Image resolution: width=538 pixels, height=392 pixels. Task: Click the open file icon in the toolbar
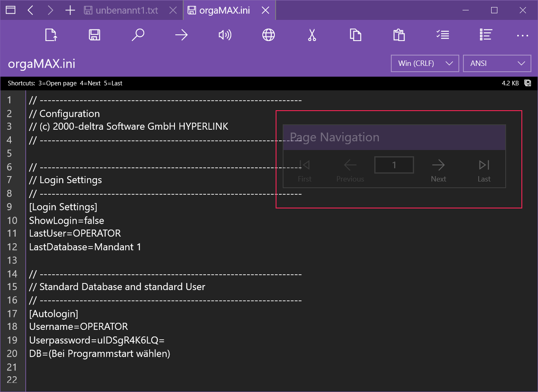coord(51,35)
